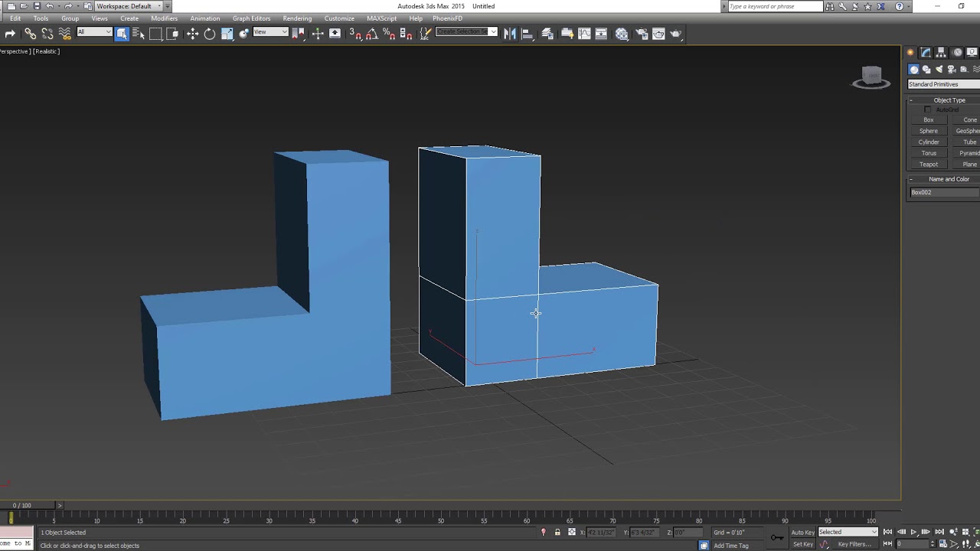
Task: Open the Modifiers menu
Action: pyautogui.click(x=164, y=18)
